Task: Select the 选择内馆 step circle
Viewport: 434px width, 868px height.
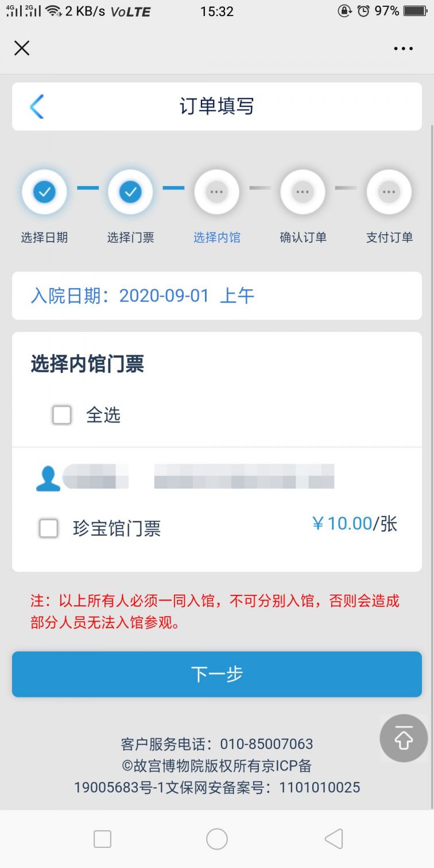Action: tap(216, 192)
